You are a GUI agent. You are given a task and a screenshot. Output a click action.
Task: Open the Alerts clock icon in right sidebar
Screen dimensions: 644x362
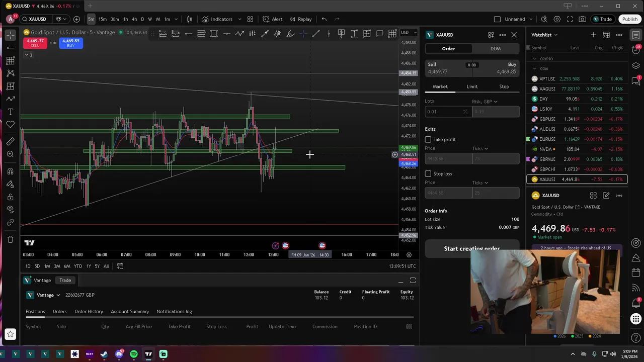(636, 50)
